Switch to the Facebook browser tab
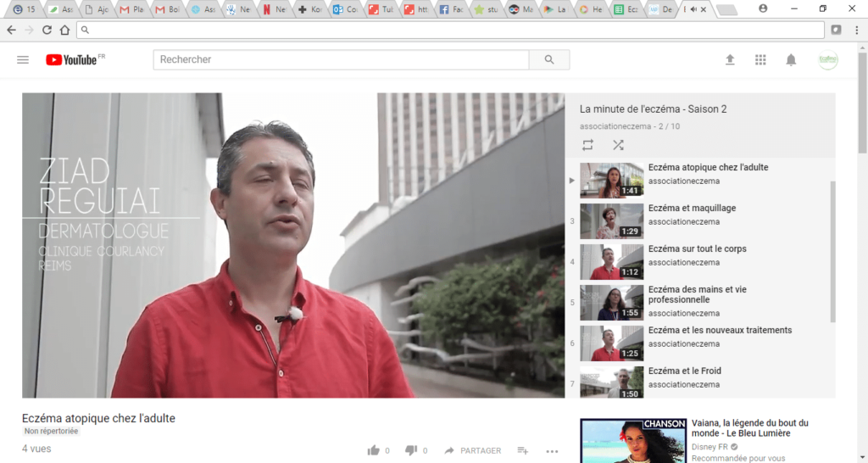This screenshot has width=868, height=463. coord(454,9)
